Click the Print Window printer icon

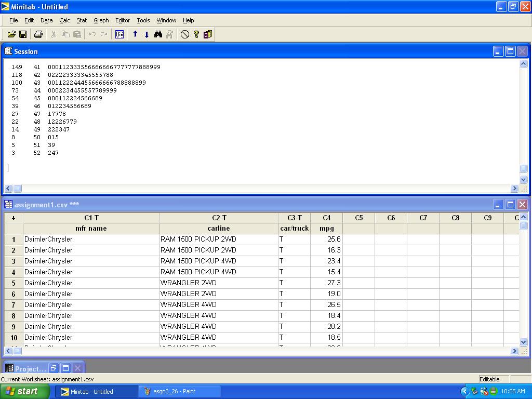(x=38, y=34)
